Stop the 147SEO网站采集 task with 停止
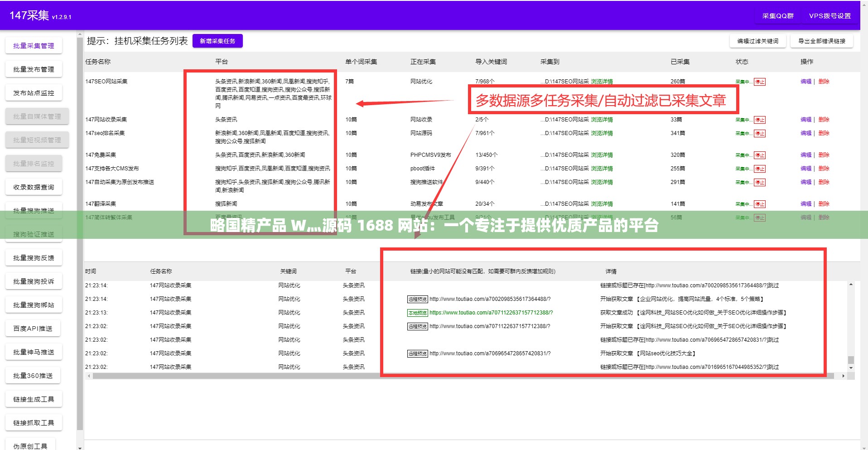 [x=760, y=82]
